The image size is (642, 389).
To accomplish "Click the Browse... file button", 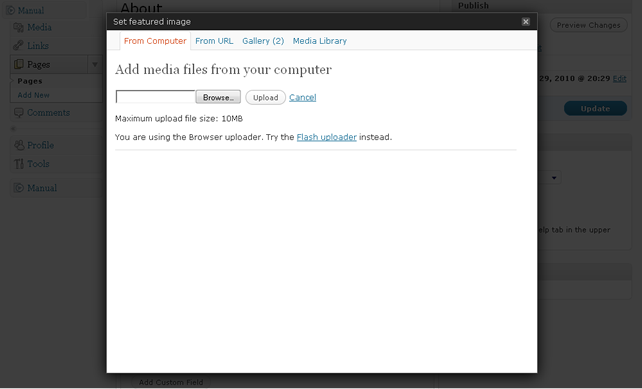I will pos(218,97).
